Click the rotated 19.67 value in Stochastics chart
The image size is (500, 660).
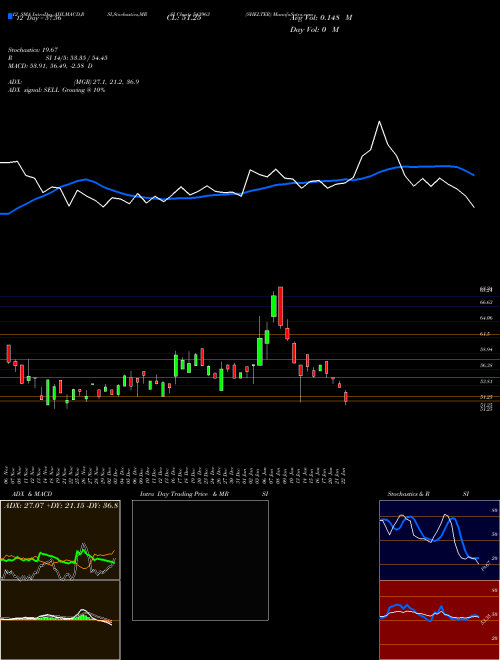(x=486, y=566)
